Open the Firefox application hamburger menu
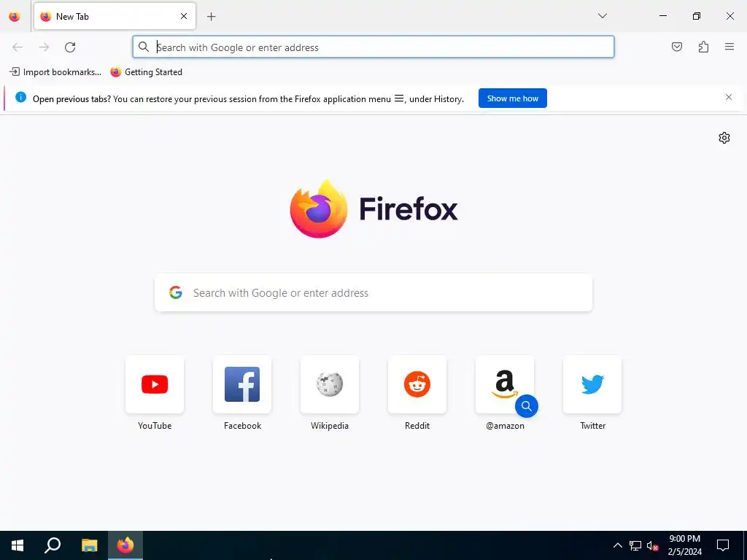The image size is (747, 560). [x=729, y=47]
